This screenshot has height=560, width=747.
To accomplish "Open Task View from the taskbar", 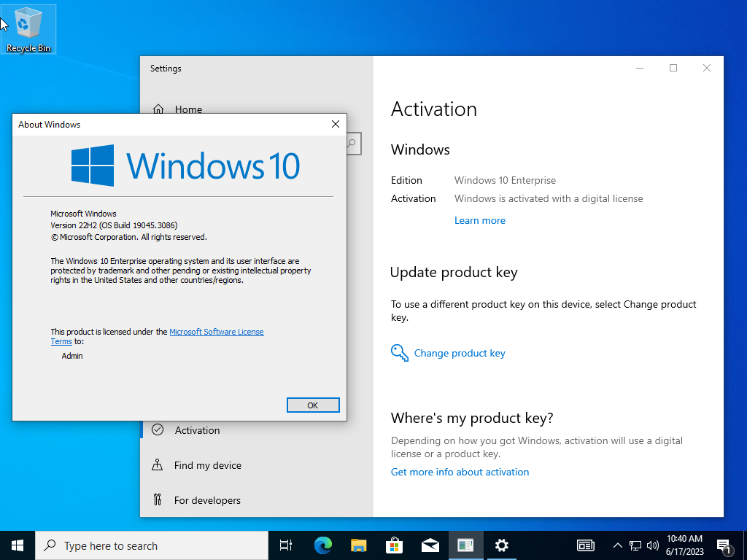I will [286, 545].
